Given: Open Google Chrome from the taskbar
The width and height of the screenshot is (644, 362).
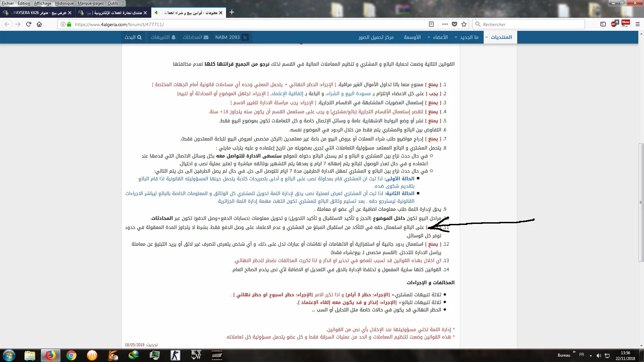Looking at the screenshot, I should point(71,355).
